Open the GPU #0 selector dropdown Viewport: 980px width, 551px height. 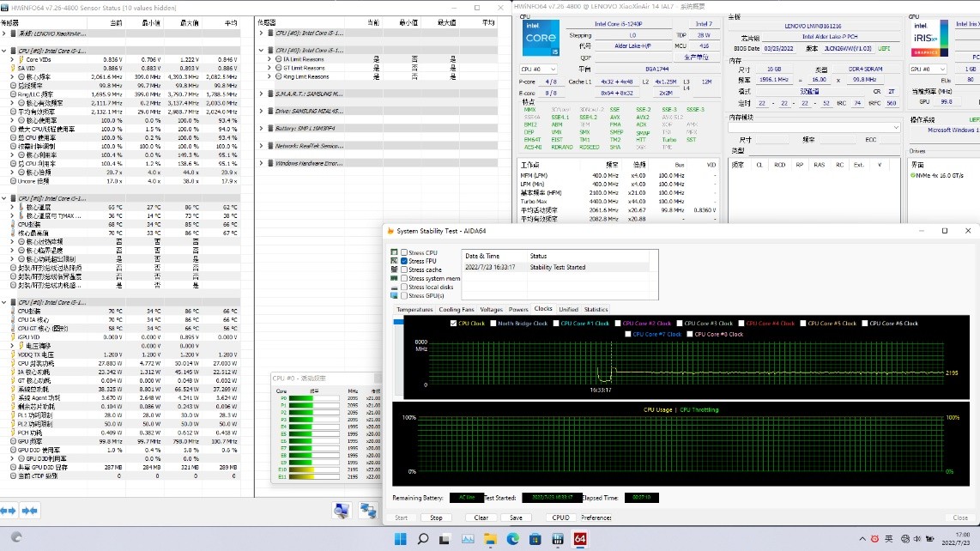[x=929, y=69]
